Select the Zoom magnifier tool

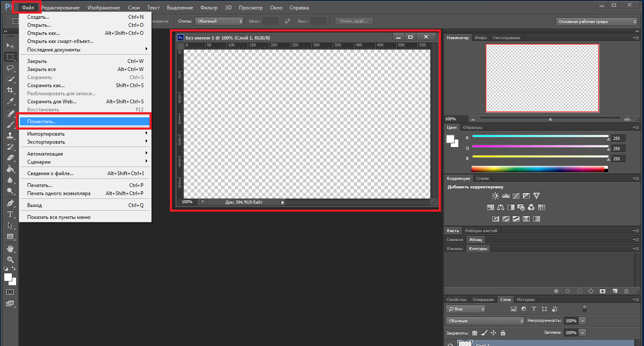10,259
